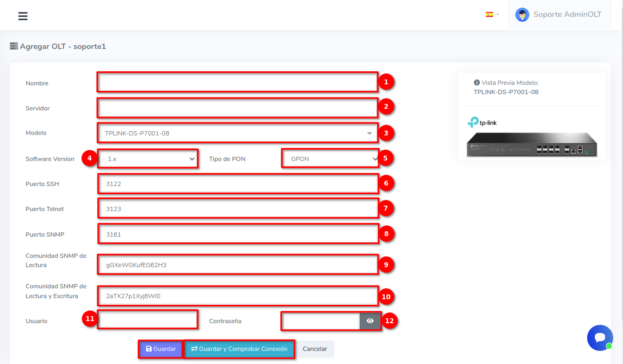Click the TP-Link OLT device preview image
Screen dimensions: 623x364
click(x=532, y=145)
